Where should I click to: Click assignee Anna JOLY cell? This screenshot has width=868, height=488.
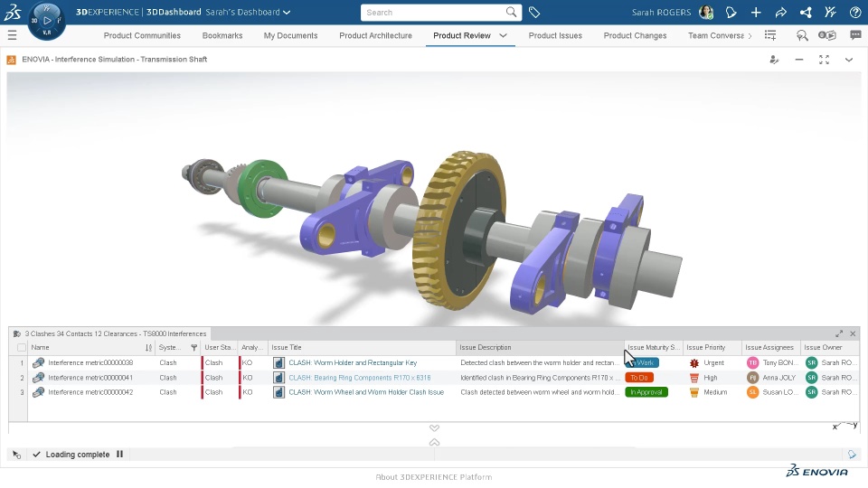tap(772, 378)
